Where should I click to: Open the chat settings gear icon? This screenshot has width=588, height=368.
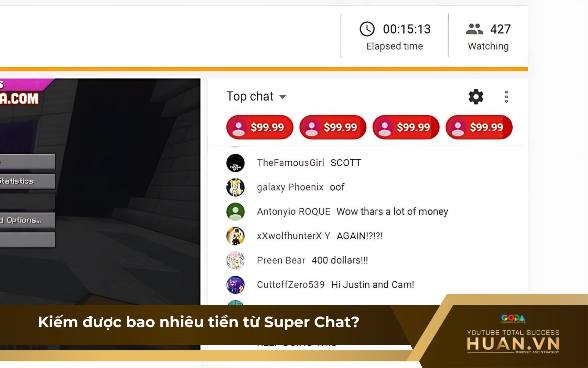pos(476,97)
